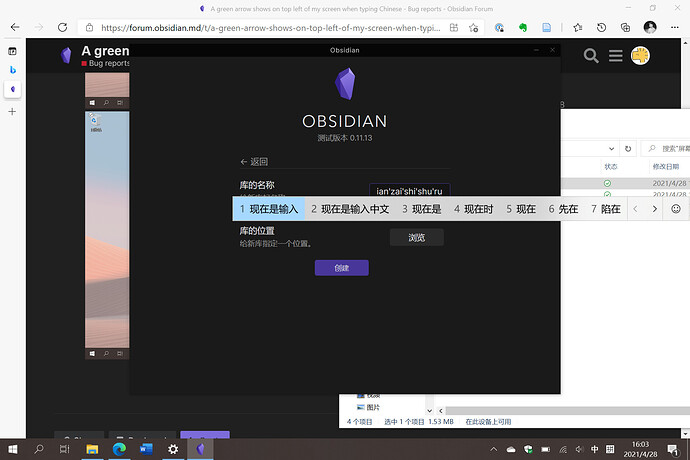Image resolution: width=690 pixels, height=460 pixels.
Task: Open the tall embedded desktop screenshot
Action: 107,235
